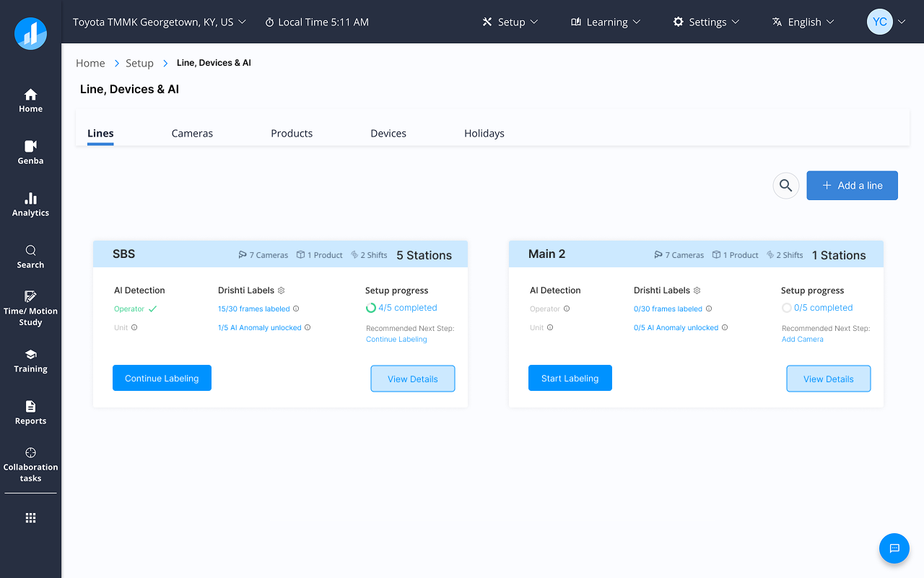The height and width of the screenshot is (578, 924).
Task: Click 5 Stations on the SBS card
Action: pos(424,255)
